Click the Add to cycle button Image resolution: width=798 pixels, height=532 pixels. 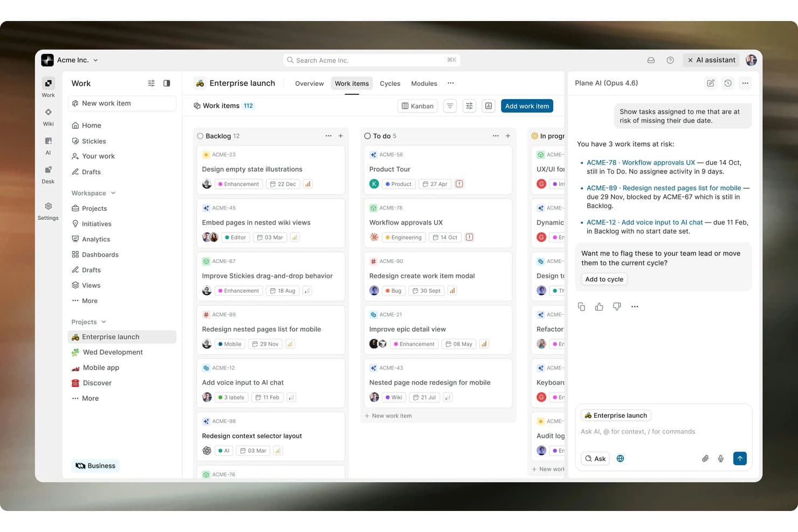click(x=604, y=279)
